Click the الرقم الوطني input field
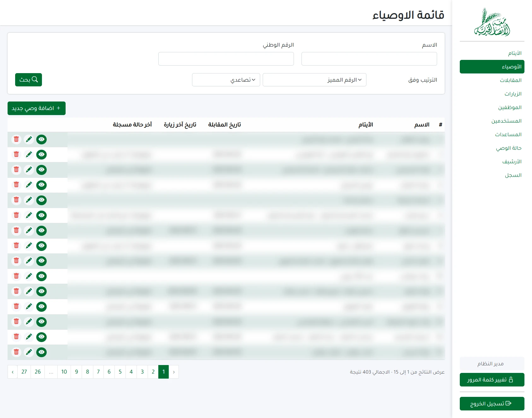Viewport: 532px width, 418px height. tap(226, 59)
